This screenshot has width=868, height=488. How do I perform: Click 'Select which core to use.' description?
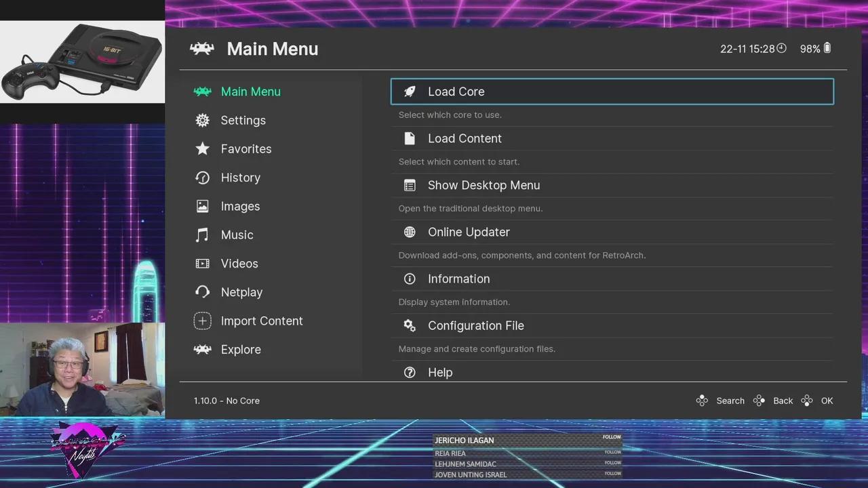[x=450, y=115]
